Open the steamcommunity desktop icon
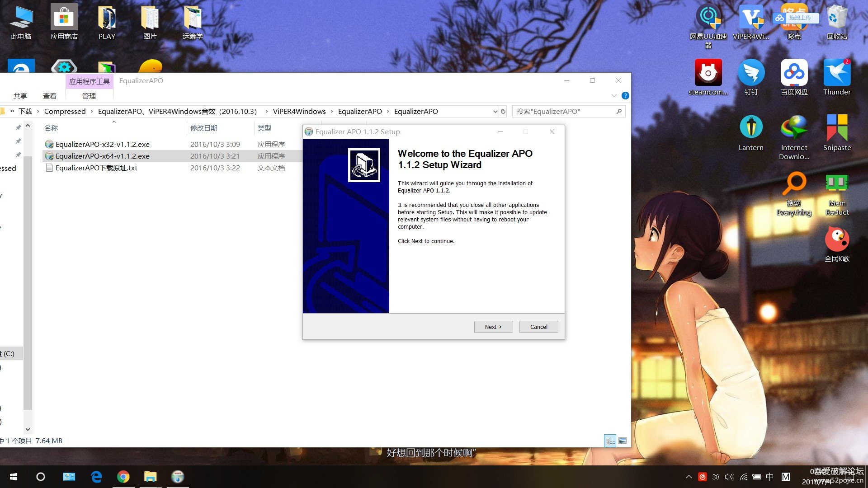Viewport: 868px width, 488px height. (x=708, y=72)
